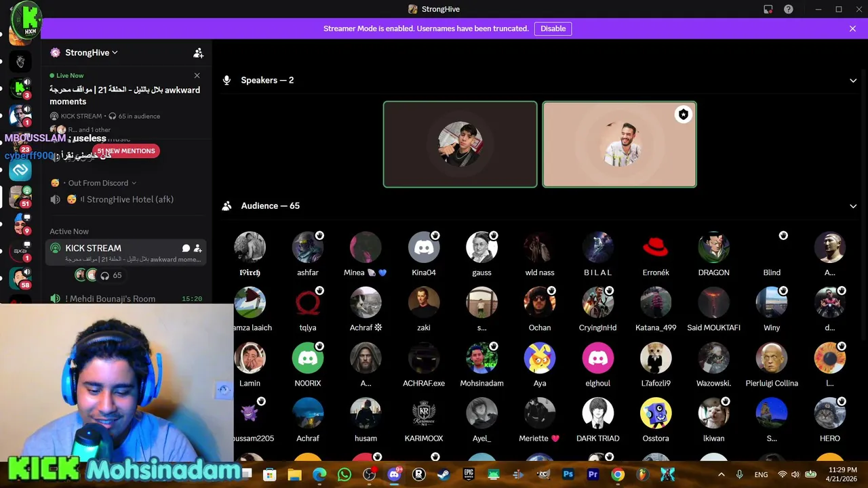Open Microsoft Store from the taskbar
The width and height of the screenshot is (868, 488).
(269, 474)
